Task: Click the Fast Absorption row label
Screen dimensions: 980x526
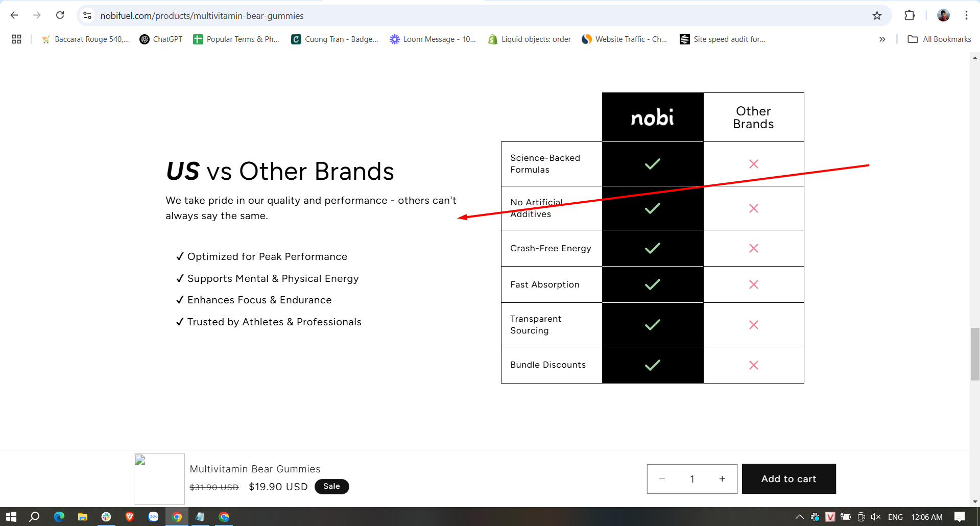Action: point(545,284)
